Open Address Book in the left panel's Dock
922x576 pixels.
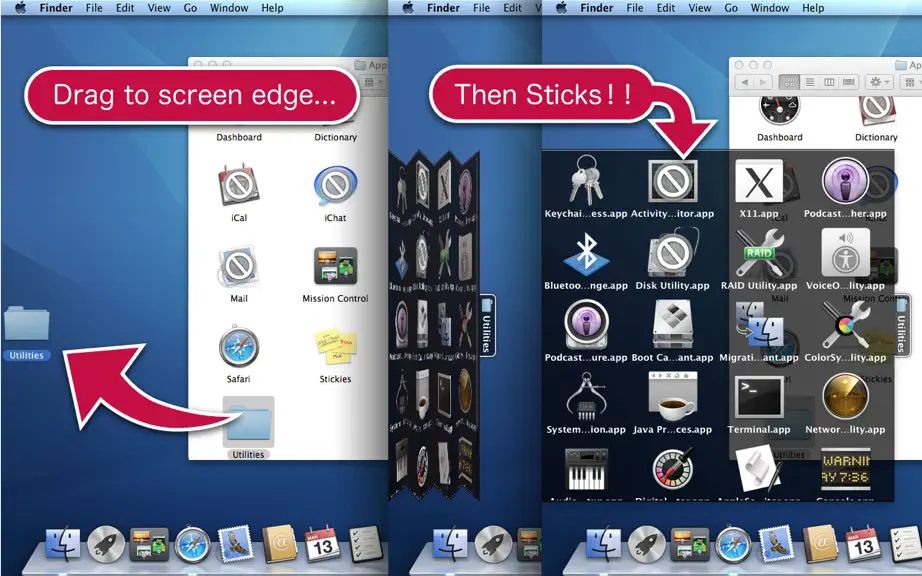click(279, 543)
